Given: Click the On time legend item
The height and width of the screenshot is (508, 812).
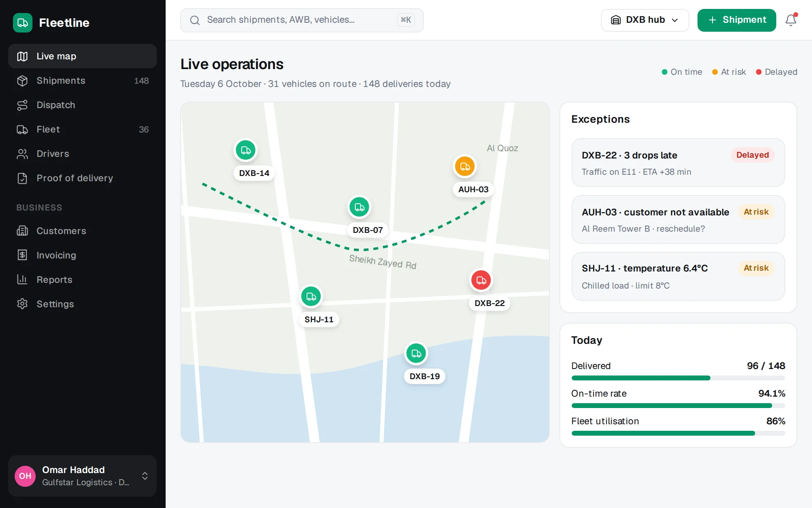Looking at the screenshot, I should (682, 72).
